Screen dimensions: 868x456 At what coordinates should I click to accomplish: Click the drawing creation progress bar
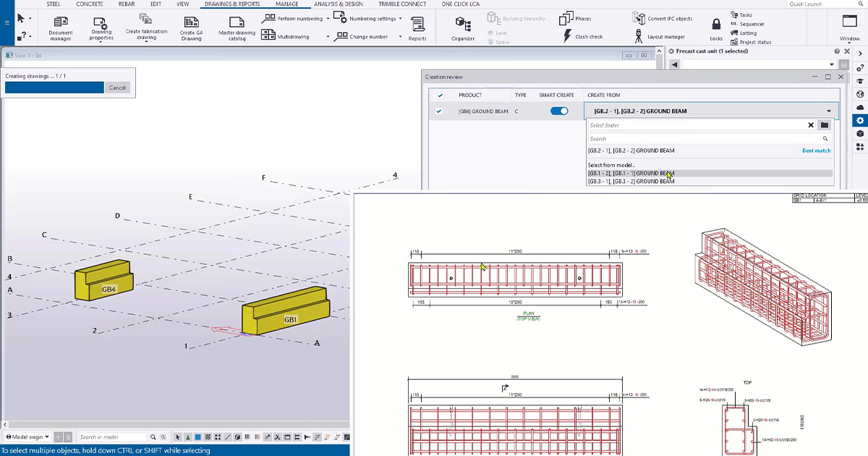[x=54, y=87]
